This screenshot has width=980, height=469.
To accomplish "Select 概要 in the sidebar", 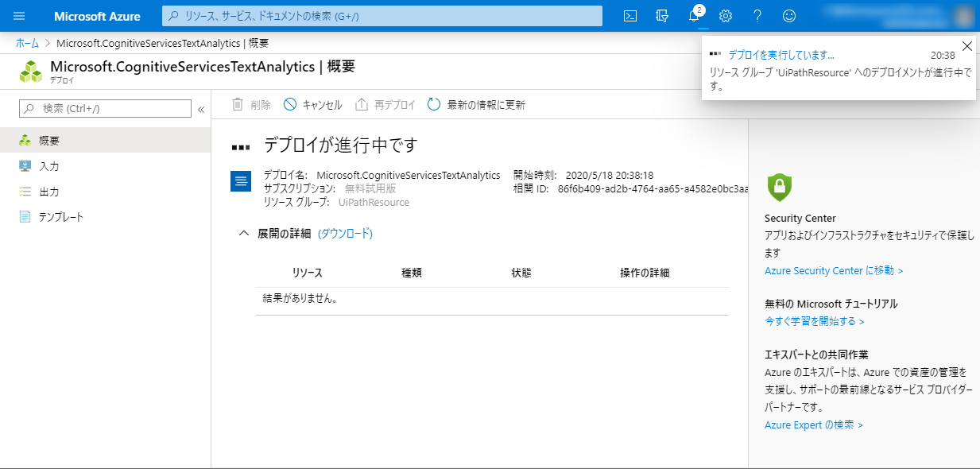I will point(105,141).
